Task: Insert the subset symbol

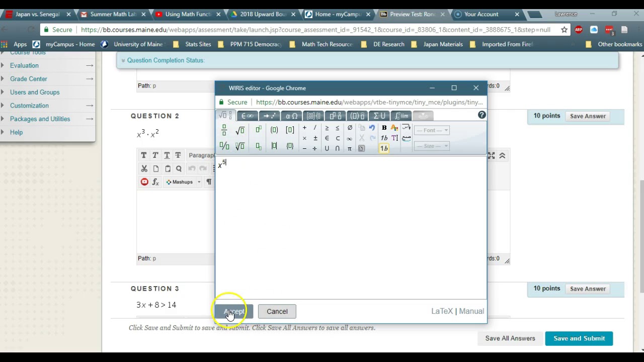Action: tap(338, 138)
